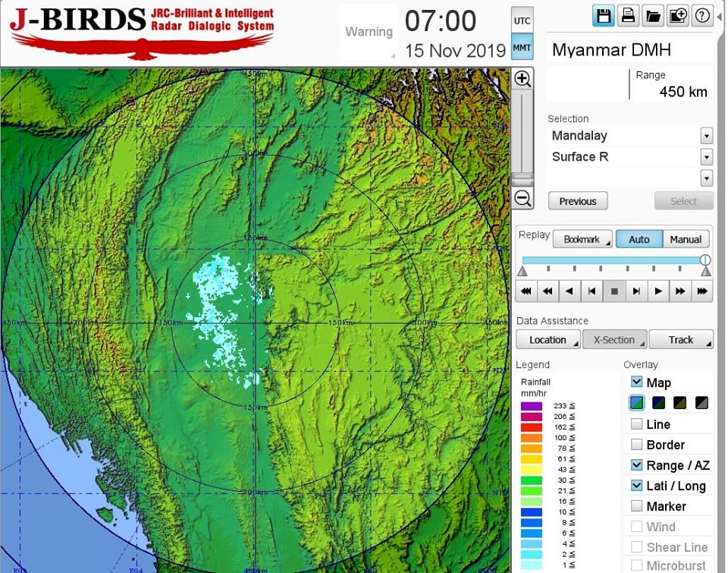Viewport: 728px width, 573px height.
Task: Click the Location data assistance button
Action: (548, 340)
